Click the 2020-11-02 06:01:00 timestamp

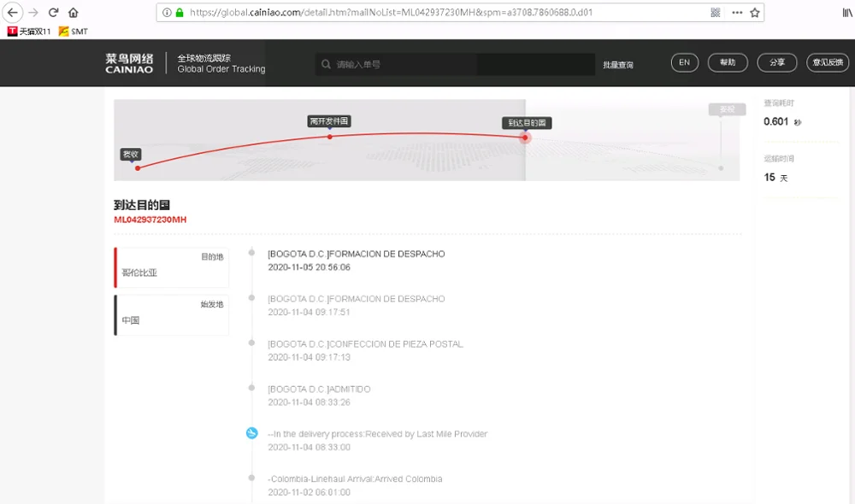pos(309,492)
